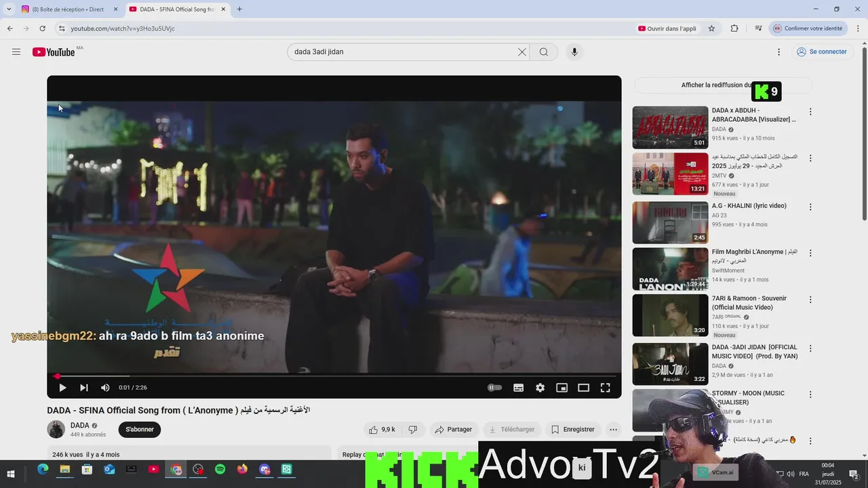Subscribe with S'abonner button
The image size is (868, 488).
pyautogui.click(x=140, y=430)
